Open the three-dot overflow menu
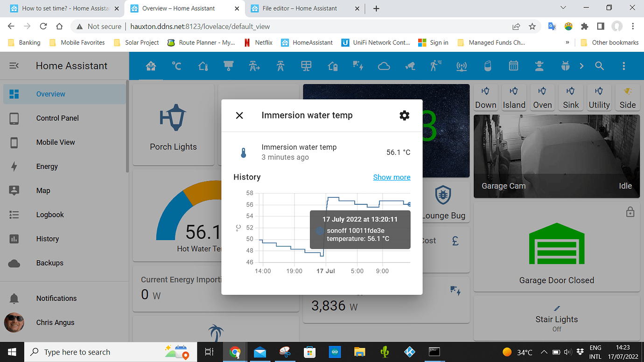Image resolution: width=644 pixels, height=362 pixels. tap(624, 66)
